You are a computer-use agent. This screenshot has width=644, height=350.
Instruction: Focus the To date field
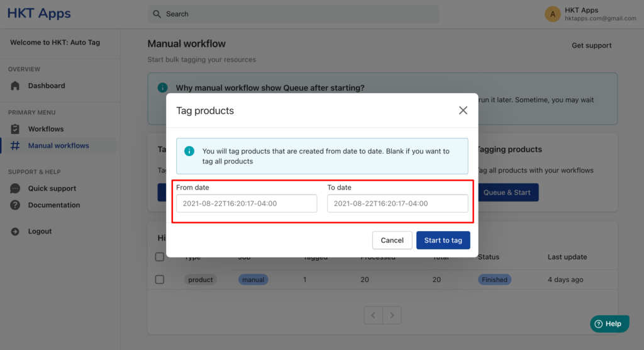[x=397, y=203]
